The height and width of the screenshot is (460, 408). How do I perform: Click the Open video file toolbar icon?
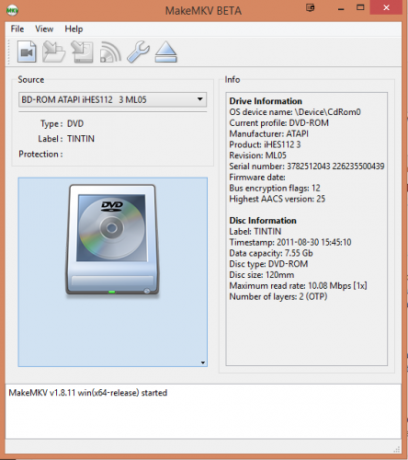[27, 52]
